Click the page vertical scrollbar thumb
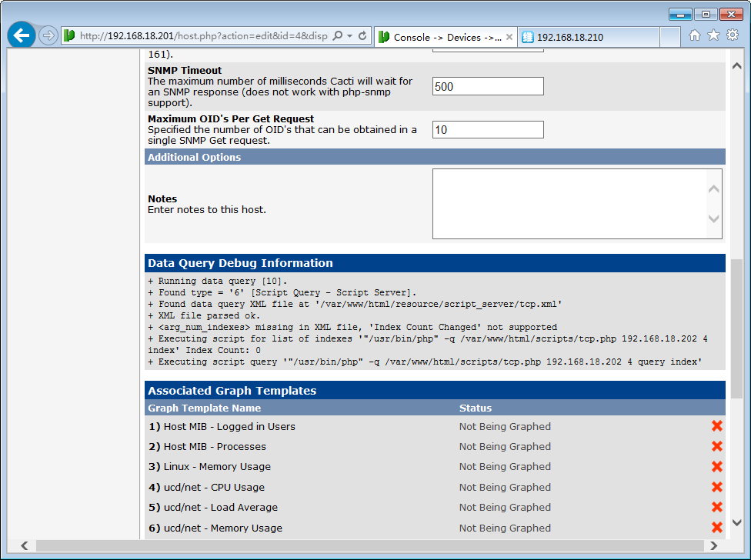Viewport: 751px width, 560px height. click(737, 328)
